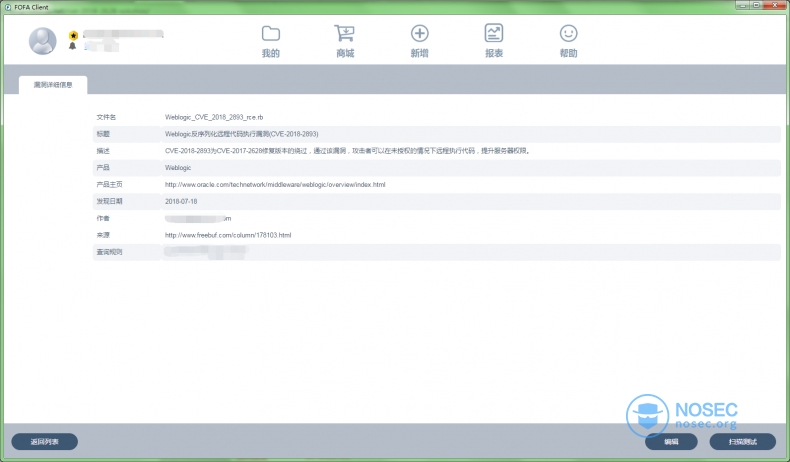Screen dimensions: 790x462
Task: Click the FOFA Client title bar icon
Action: click(8, 7)
